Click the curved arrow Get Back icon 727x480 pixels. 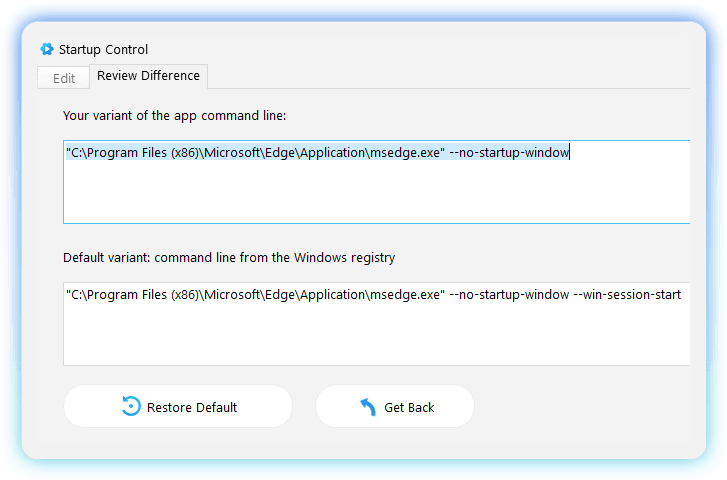click(368, 407)
